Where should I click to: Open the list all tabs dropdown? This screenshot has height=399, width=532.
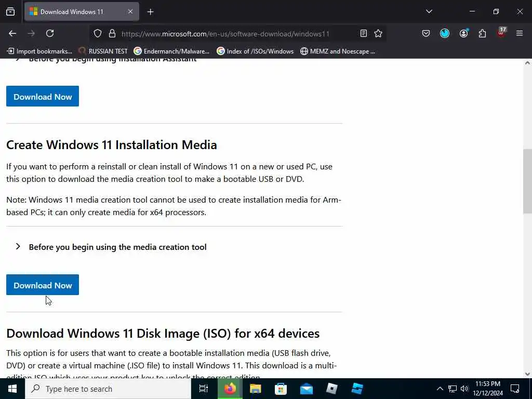pyautogui.click(x=429, y=11)
